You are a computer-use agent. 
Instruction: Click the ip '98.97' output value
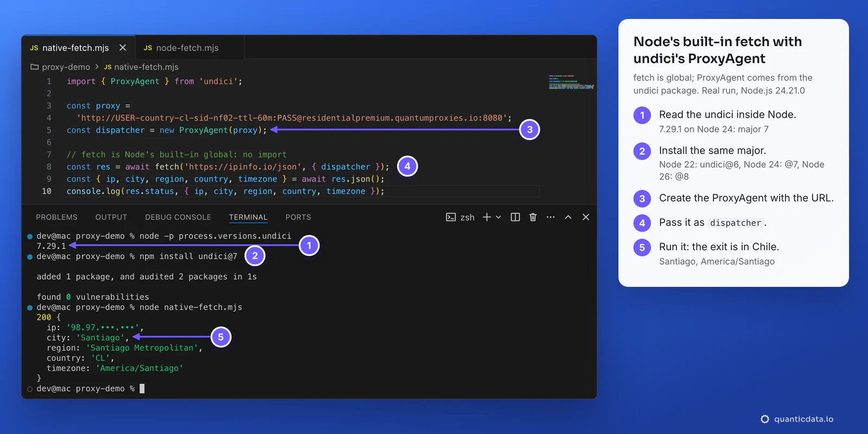103,328
